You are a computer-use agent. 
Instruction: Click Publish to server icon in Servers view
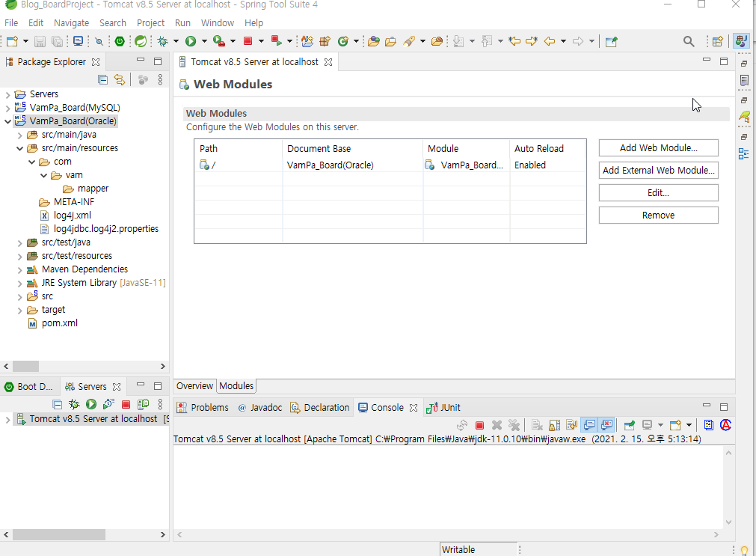click(143, 404)
